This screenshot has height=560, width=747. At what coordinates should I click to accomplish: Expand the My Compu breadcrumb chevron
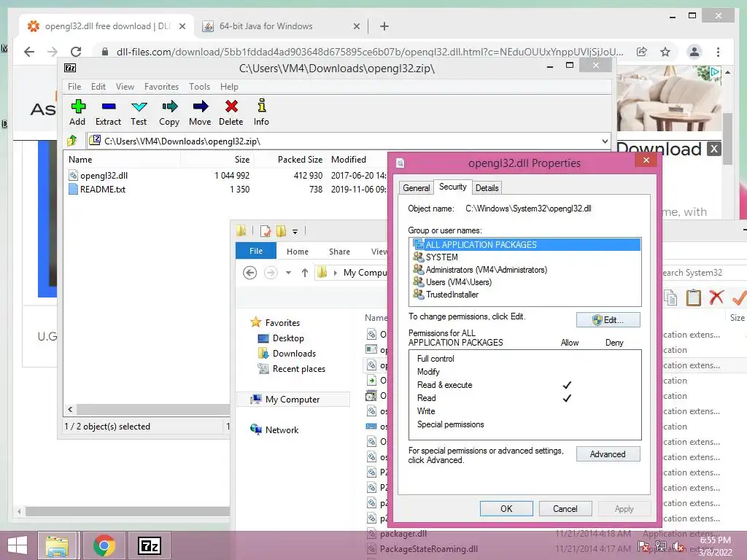[x=336, y=273]
